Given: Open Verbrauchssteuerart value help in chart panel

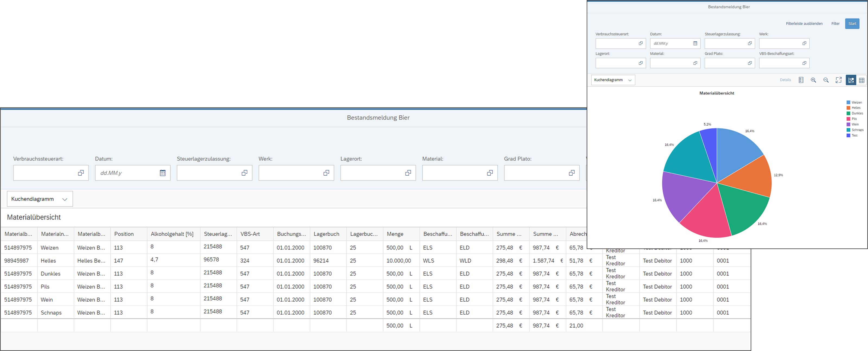Looking at the screenshot, I should 640,43.
